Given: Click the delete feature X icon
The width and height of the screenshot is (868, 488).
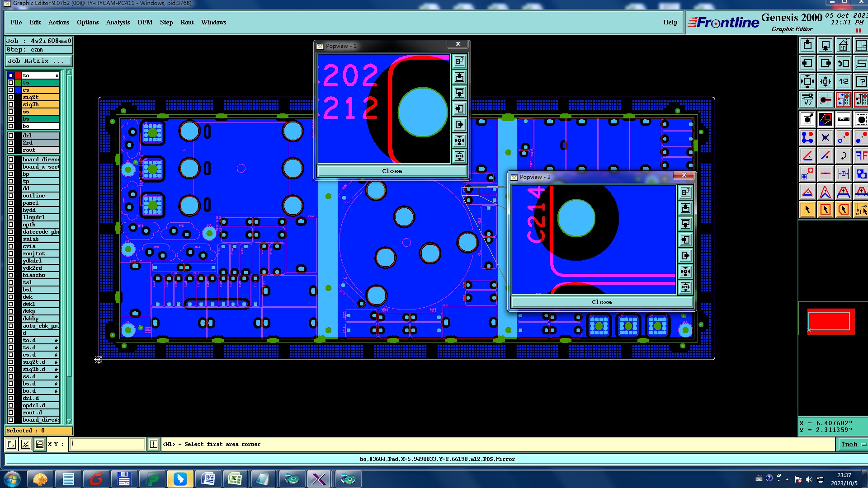Looking at the screenshot, I should tap(826, 138).
